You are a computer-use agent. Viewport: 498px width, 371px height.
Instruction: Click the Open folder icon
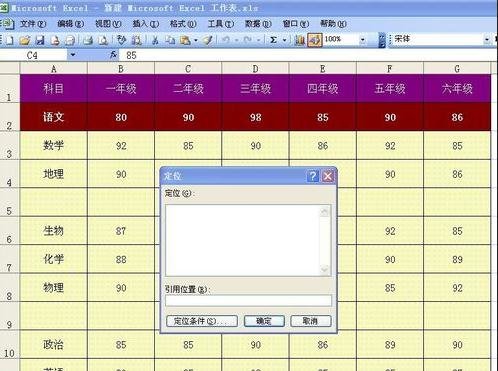24,40
